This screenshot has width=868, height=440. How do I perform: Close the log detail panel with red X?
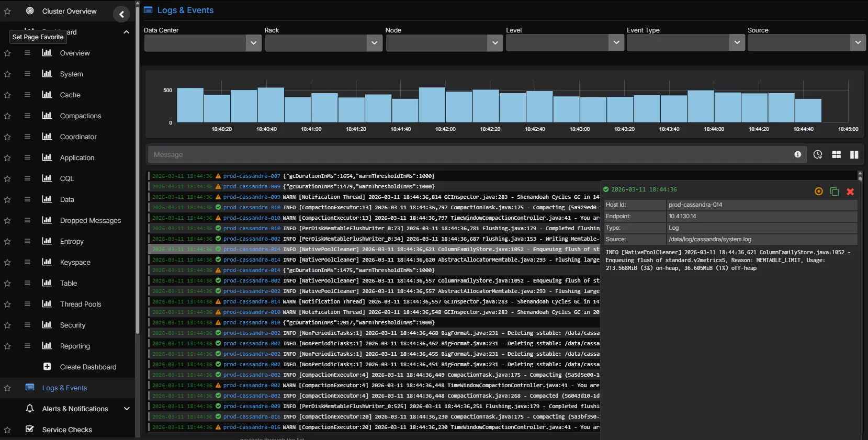coord(850,191)
